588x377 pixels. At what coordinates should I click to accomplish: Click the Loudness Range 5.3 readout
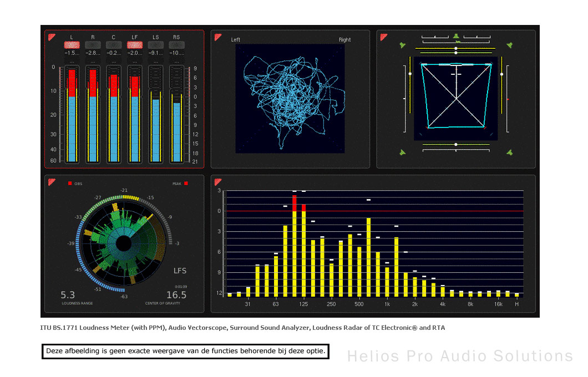coord(68,294)
